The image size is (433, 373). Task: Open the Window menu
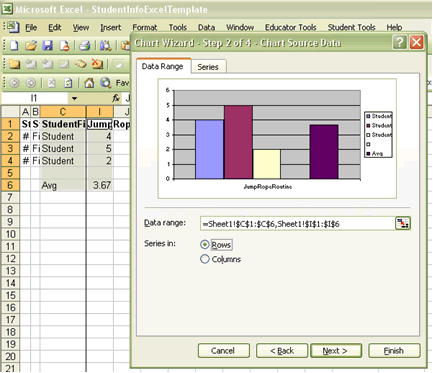pos(240,27)
